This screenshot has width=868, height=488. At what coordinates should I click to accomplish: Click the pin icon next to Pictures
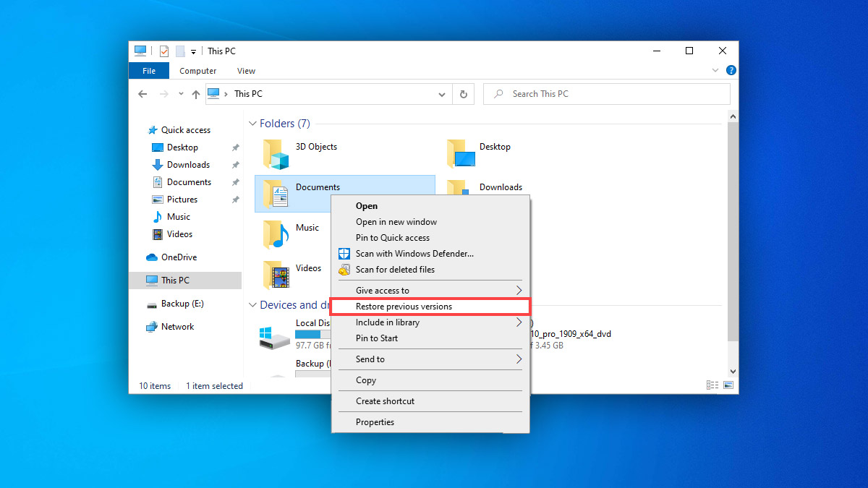(235, 200)
